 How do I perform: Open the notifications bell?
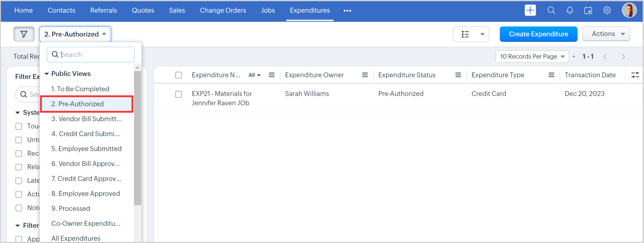click(570, 10)
